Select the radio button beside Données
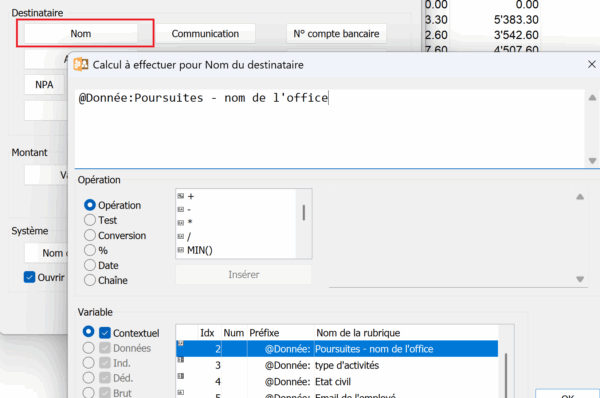 coord(88,347)
